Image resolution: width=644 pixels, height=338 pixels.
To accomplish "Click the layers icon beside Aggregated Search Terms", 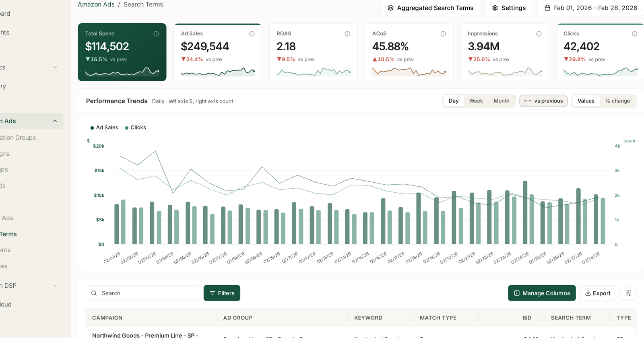I will tap(390, 8).
